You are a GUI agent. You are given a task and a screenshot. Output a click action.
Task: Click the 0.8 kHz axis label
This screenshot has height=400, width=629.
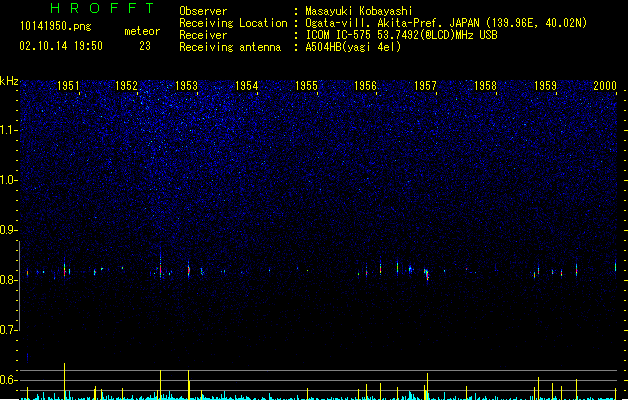[9, 280]
